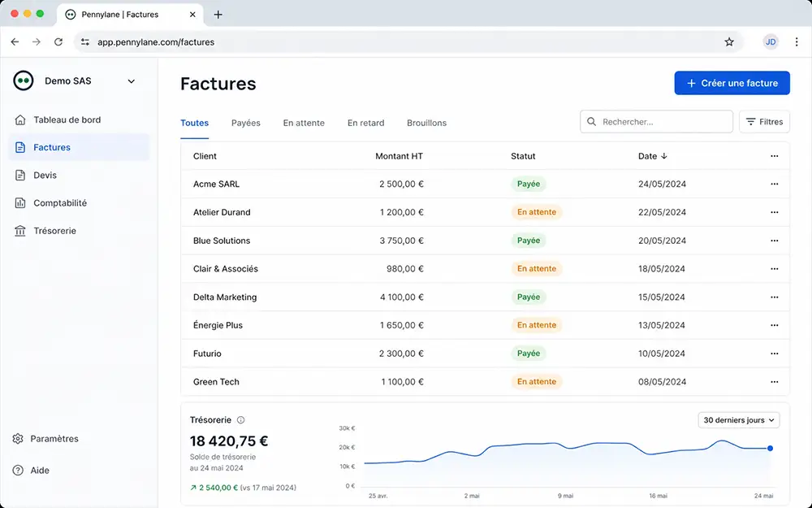
Task: Open three-dot menu for Blue Solutions row
Action: tap(774, 241)
